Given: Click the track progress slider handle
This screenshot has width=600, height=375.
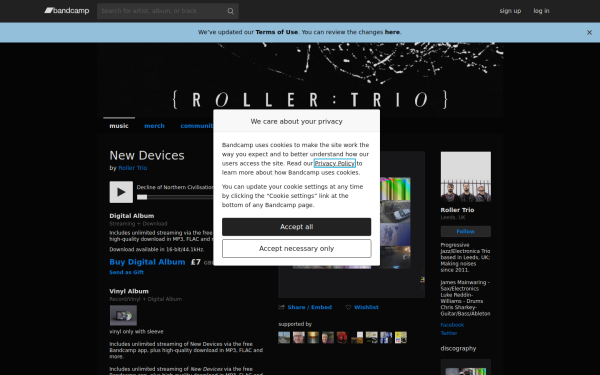Looking at the screenshot, I should pyautogui.click(x=142, y=197).
